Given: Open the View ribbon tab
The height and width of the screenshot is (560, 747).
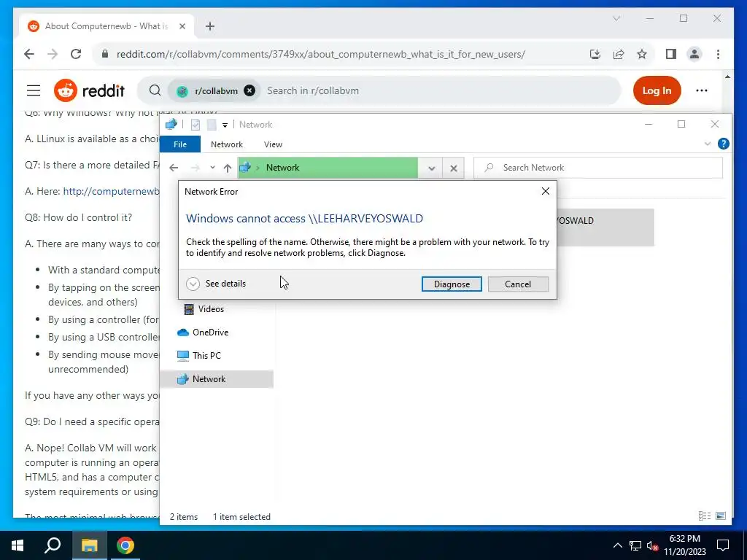Looking at the screenshot, I should [273, 144].
